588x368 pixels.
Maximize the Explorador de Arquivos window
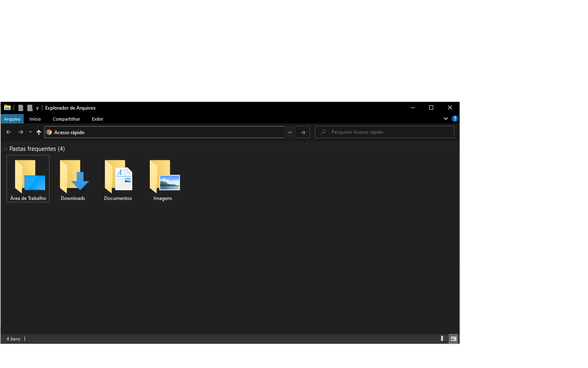(431, 108)
